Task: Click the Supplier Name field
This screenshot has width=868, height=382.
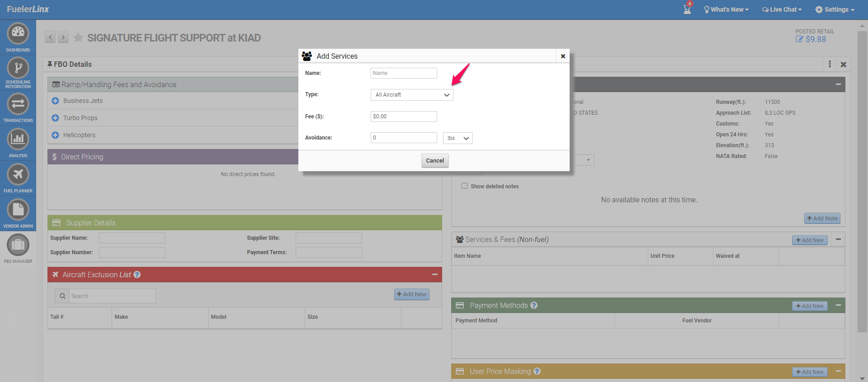Action: click(x=132, y=238)
